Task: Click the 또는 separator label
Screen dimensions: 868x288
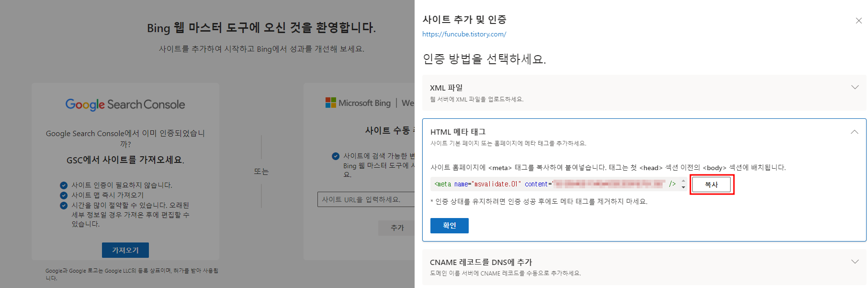Action: 261,172
